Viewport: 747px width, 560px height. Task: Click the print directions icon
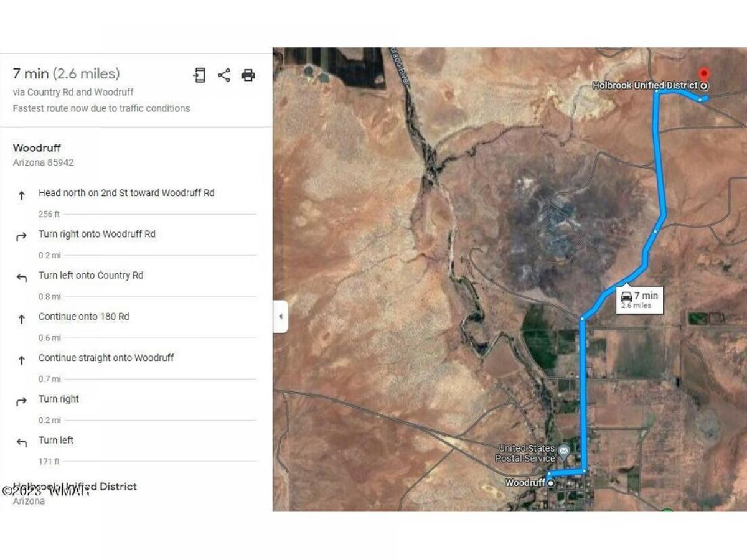coord(248,75)
